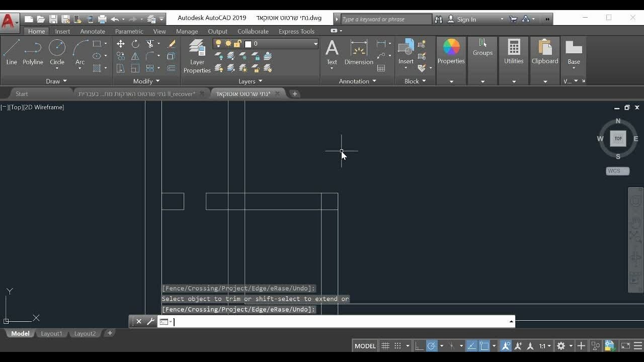644x362 pixels.
Task: Select the Mirror tool
Action: [135, 56]
